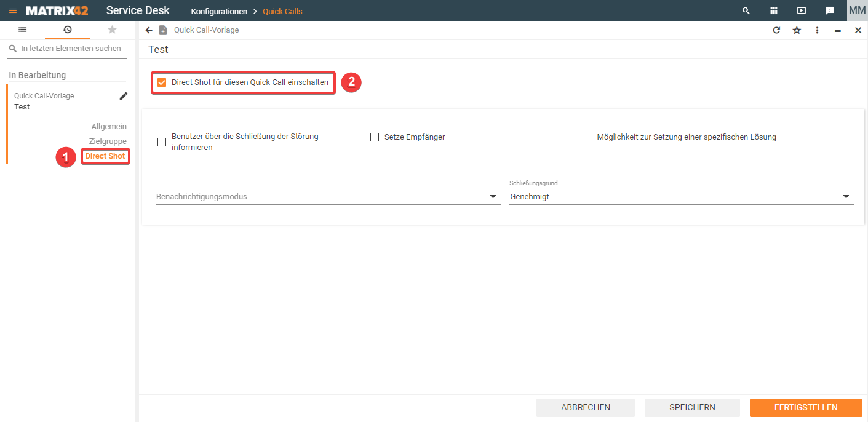Check the Setze Empfänger checkbox

[x=375, y=137]
